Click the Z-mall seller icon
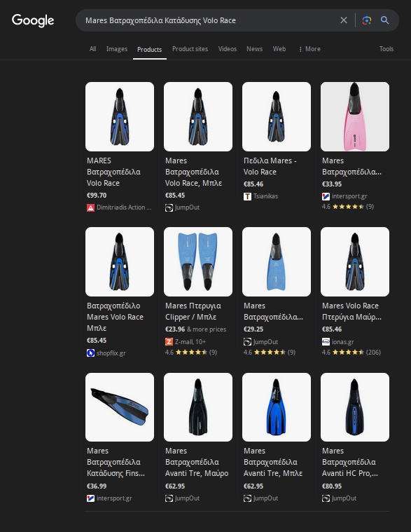The height and width of the screenshot is (532, 411). coord(169,341)
